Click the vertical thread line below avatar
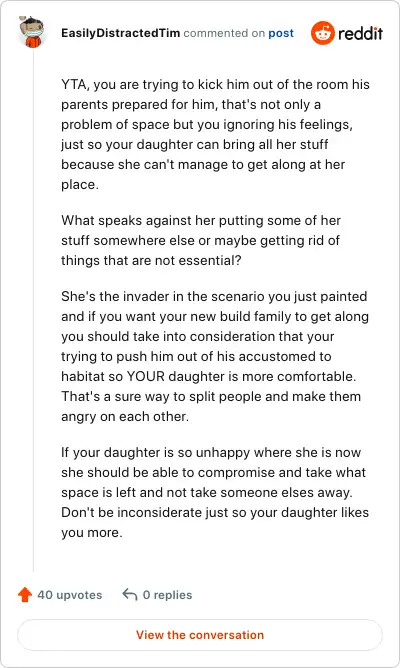Screen dimensions: 400x668 tap(33, 311)
